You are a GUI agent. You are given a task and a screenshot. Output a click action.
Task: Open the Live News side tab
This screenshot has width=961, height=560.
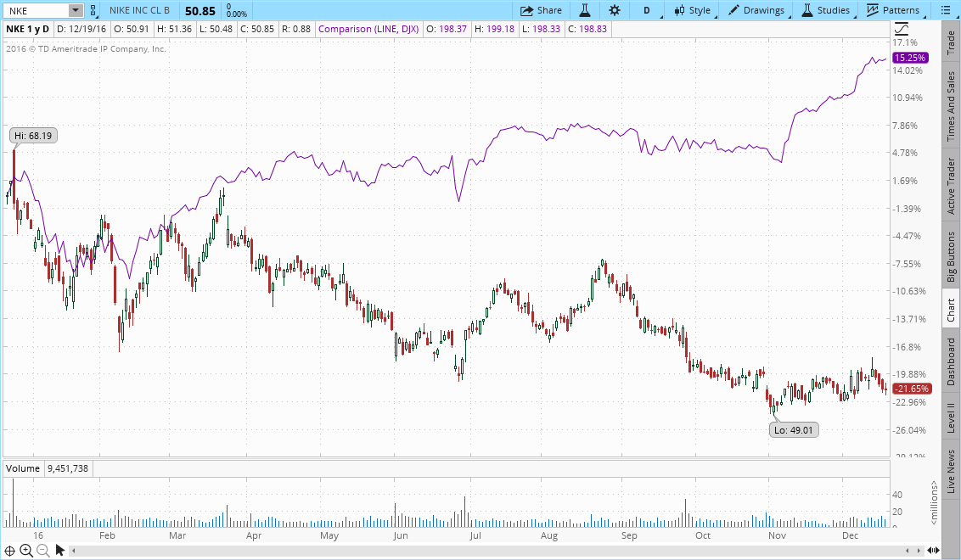951,472
